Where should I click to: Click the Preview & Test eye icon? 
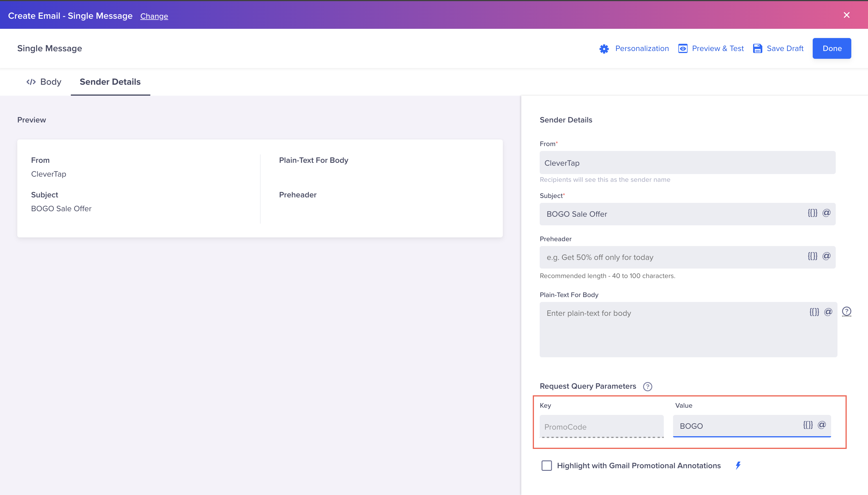click(x=683, y=49)
